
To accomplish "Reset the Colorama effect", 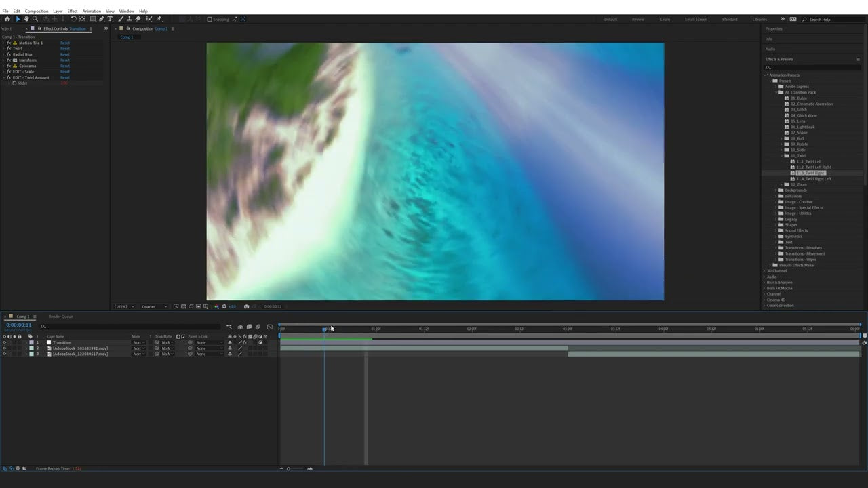I will (x=64, y=66).
